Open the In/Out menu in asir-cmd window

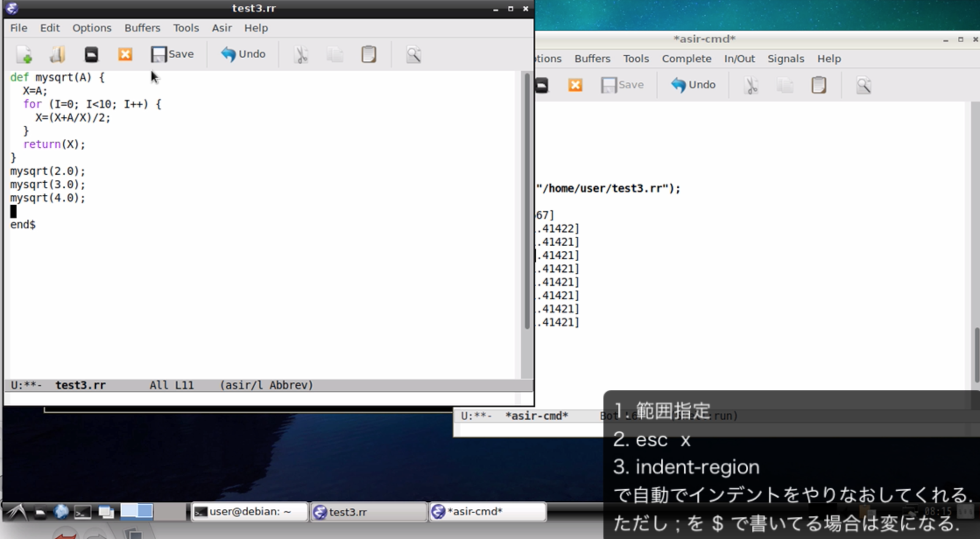739,59
